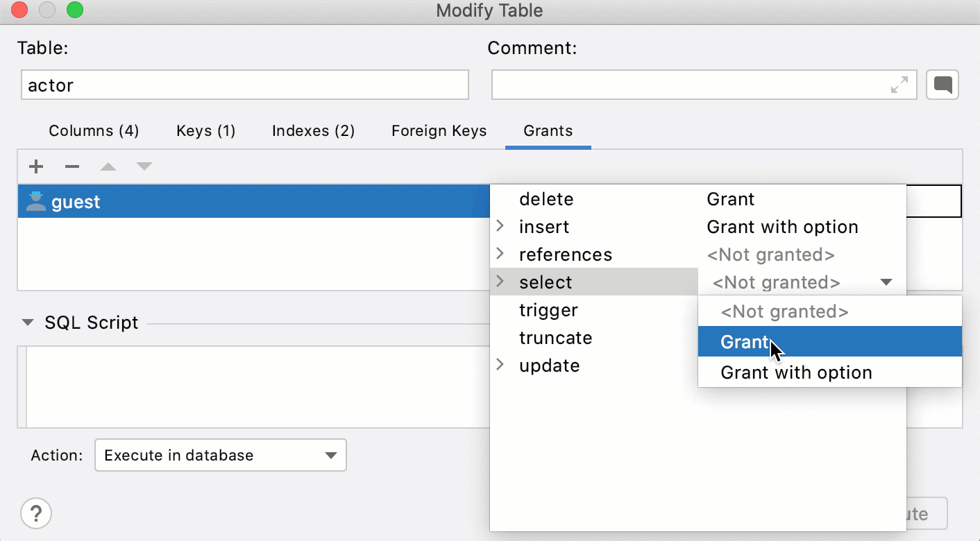This screenshot has width=980, height=541.
Task: Click the guest user avatar icon
Action: click(x=35, y=201)
